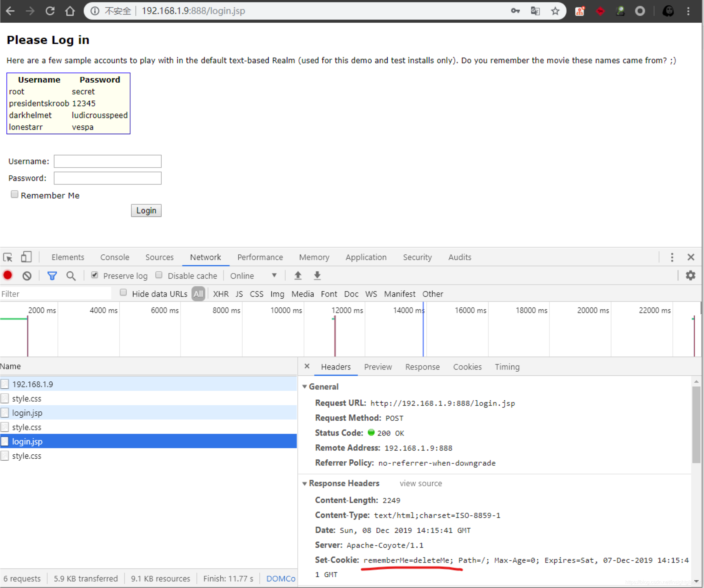Open the Chrome three-dot menu
Viewport: 704px width, 588px height.
[x=688, y=11]
